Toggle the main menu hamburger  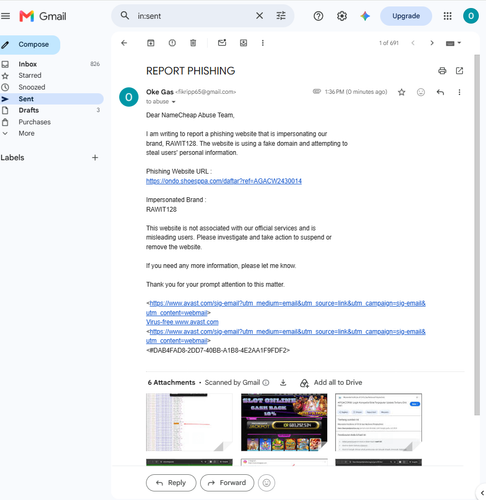pyautogui.click(x=5, y=16)
